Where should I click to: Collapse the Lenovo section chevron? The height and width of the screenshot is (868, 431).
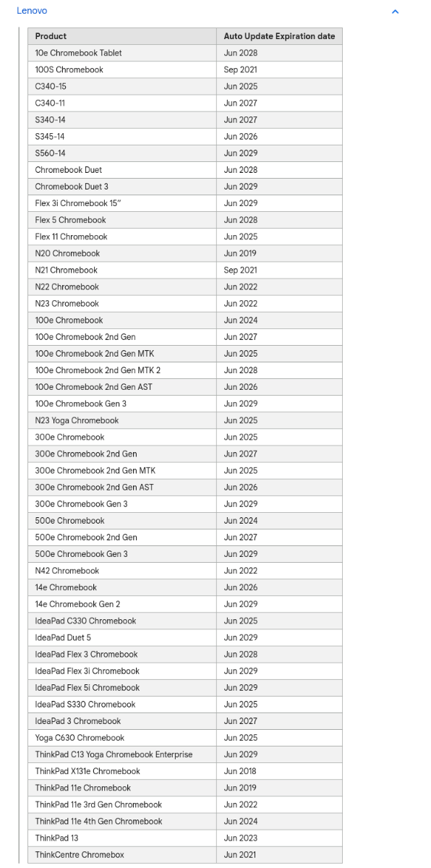coord(394,12)
